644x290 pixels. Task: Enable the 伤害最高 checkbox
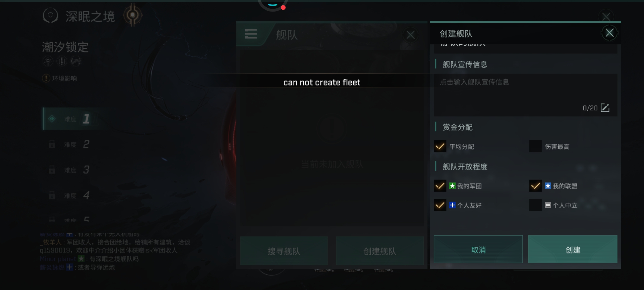click(x=535, y=146)
